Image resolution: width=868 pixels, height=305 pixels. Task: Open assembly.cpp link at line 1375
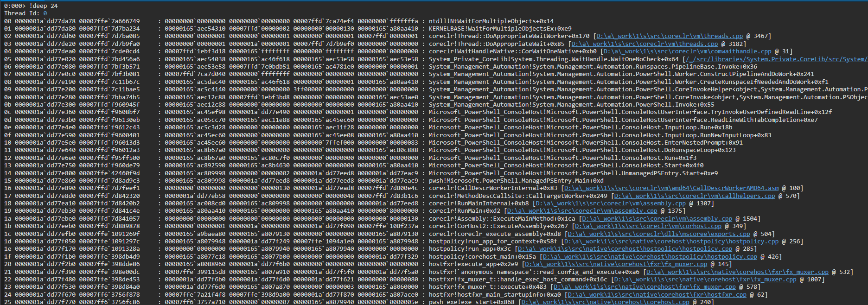(582, 211)
